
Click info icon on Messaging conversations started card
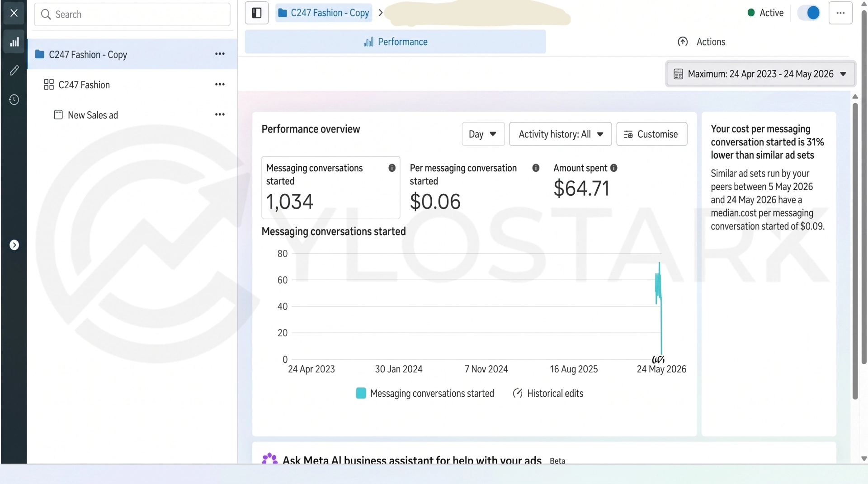[392, 168]
